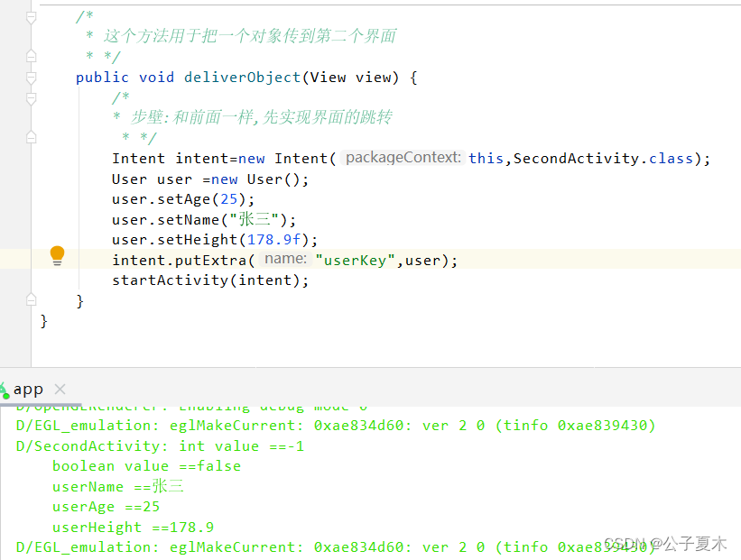The image size is (741, 560).
Task: Click the gutter icon beside the inner comment end
Action: [x=31, y=138]
